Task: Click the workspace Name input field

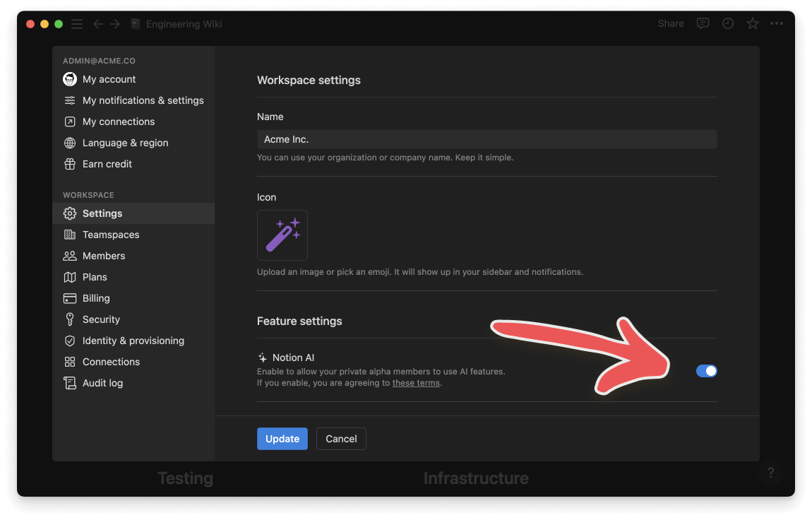Action: [x=486, y=139]
